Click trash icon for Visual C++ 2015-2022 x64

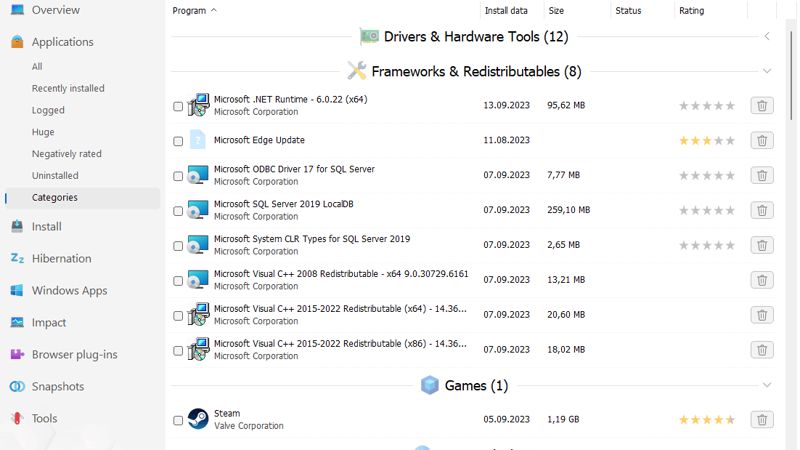coord(762,315)
